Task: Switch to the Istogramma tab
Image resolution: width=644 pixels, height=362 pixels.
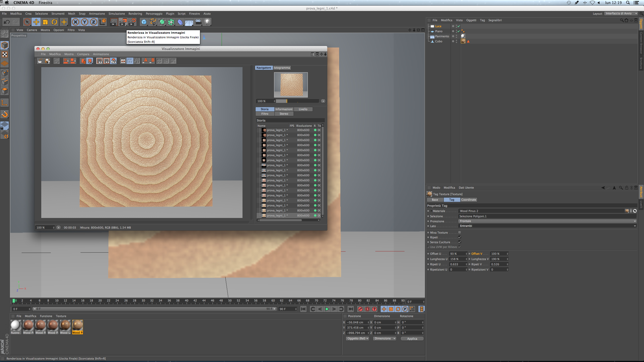Action: tap(282, 68)
